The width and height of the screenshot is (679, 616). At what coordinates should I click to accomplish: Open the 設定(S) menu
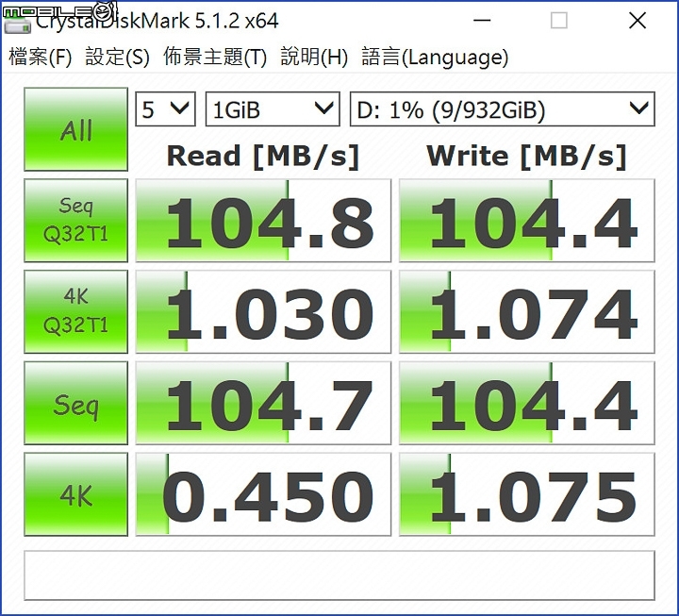pos(117,57)
